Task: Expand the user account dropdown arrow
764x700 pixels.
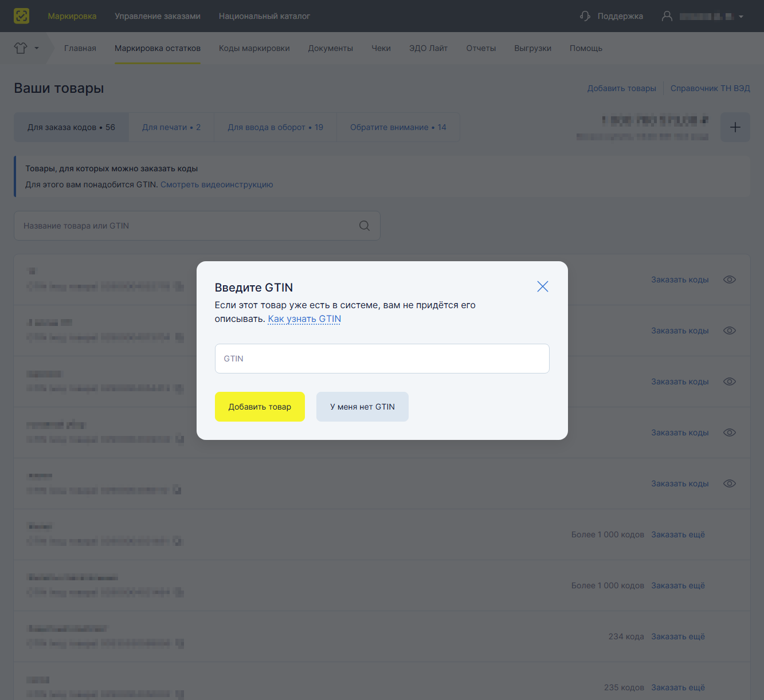Action: tap(741, 17)
